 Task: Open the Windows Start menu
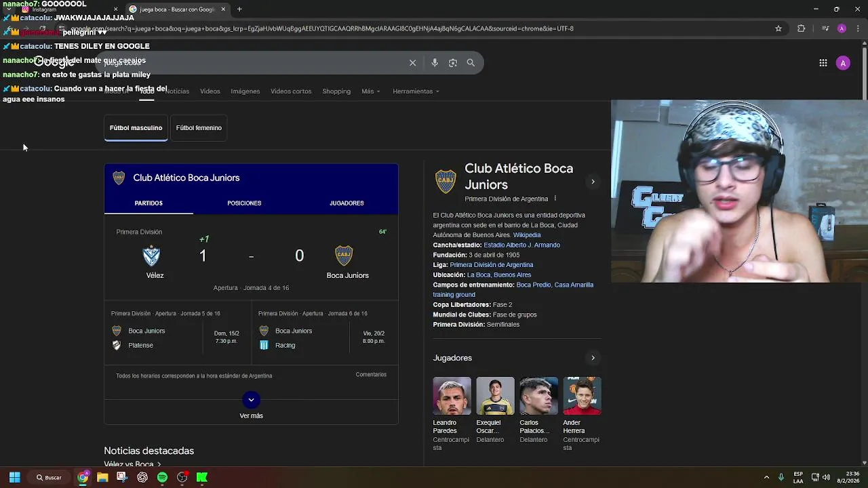click(x=14, y=477)
